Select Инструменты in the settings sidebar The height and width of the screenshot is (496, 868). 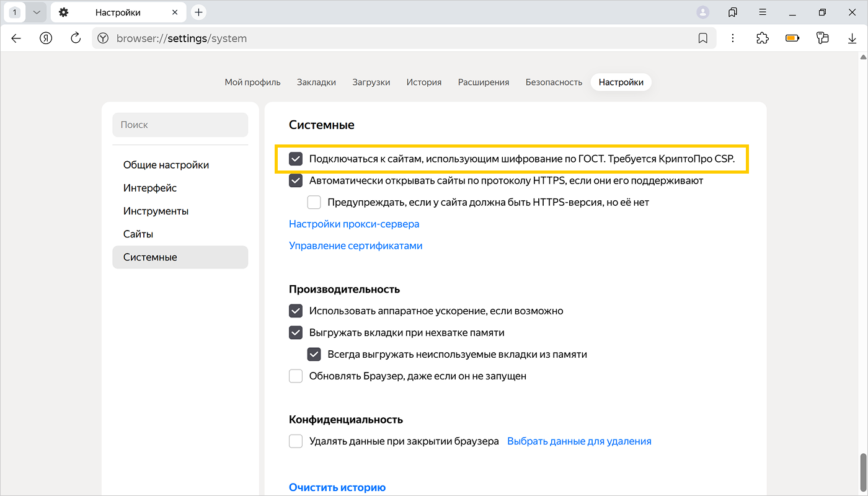[156, 211]
